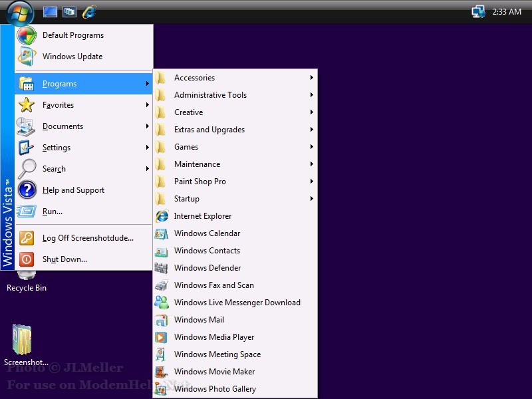Expand the Administrative Tools submenu
Image resolution: width=532 pixels, height=399 pixels.
[x=210, y=95]
